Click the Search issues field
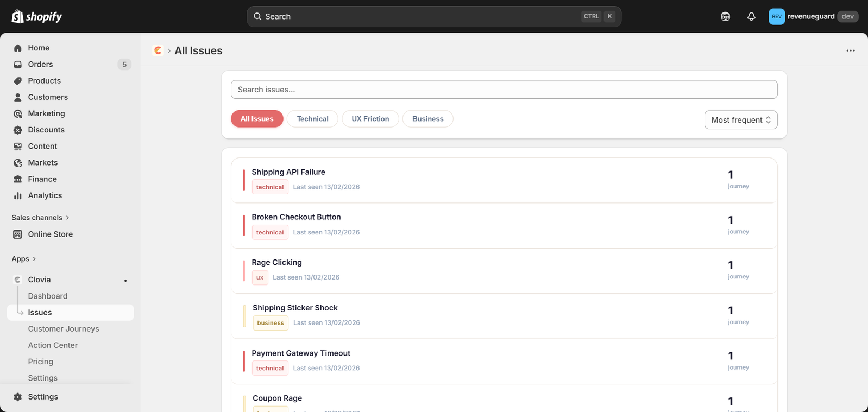 click(504, 90)
